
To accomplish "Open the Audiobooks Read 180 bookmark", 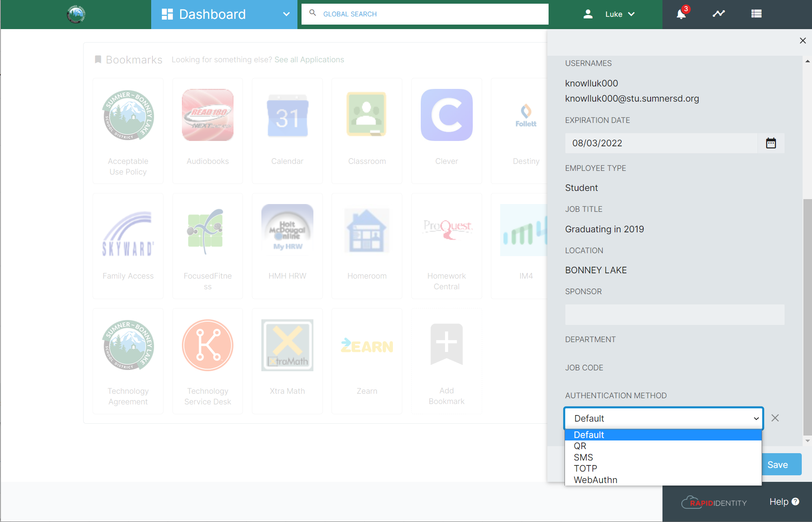I will (208, 131).
